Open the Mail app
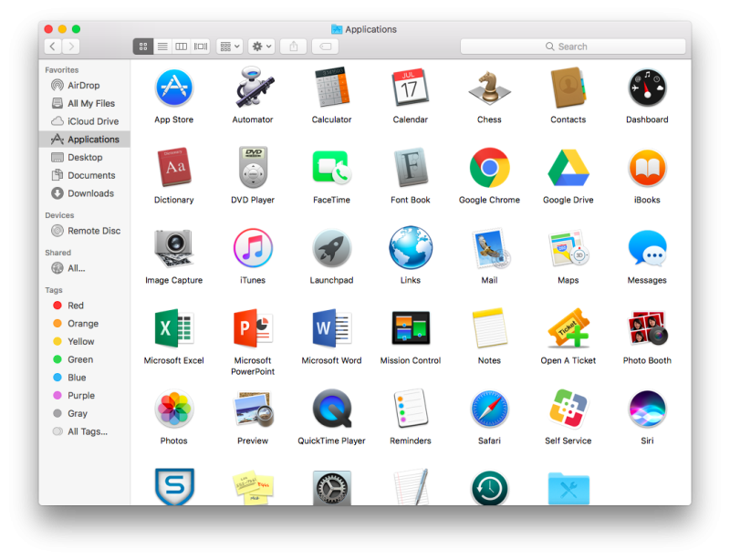This screenshot has width=730, height=560. [489, 250]
